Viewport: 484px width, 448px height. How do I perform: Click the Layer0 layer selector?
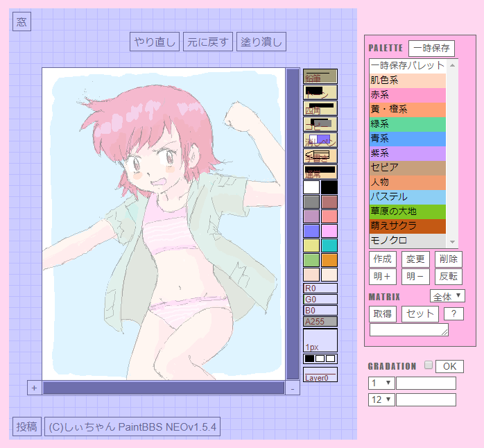click(x=320, y=375)
